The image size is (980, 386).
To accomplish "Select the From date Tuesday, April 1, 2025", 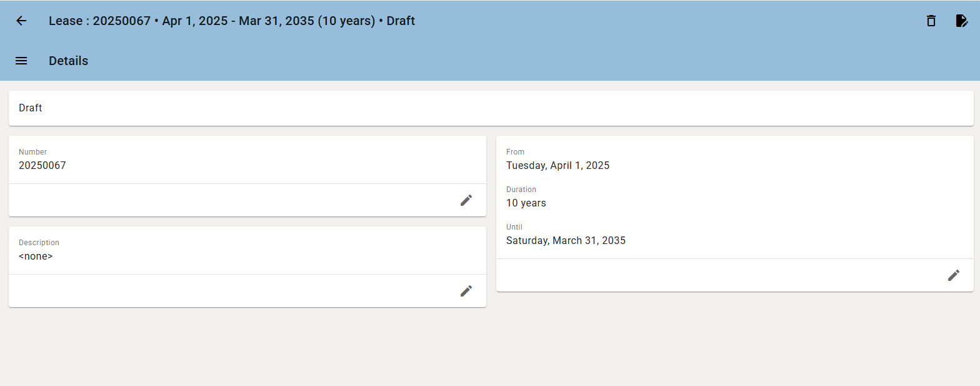I will pos(557,166).
